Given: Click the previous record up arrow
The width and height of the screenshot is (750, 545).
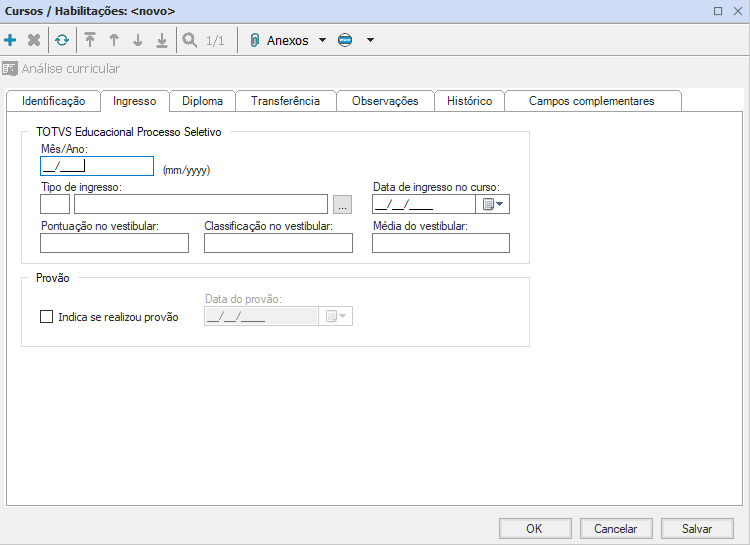Looking at the screenshot, I should coord(114,41).
